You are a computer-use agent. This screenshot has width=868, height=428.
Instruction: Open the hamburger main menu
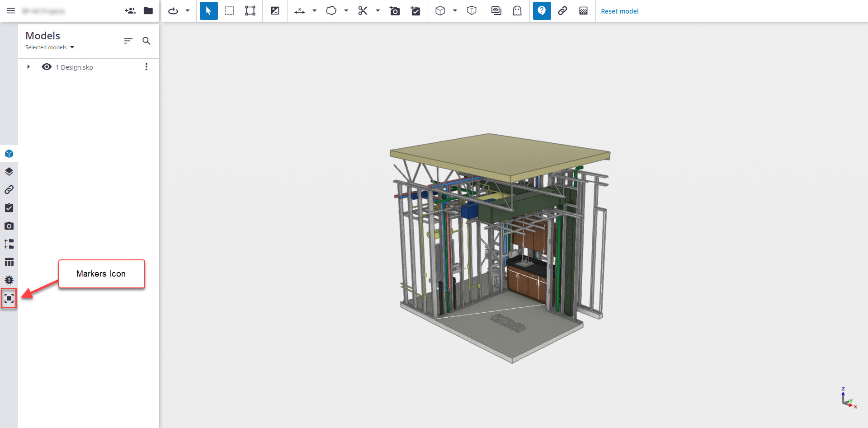point(11,11)
